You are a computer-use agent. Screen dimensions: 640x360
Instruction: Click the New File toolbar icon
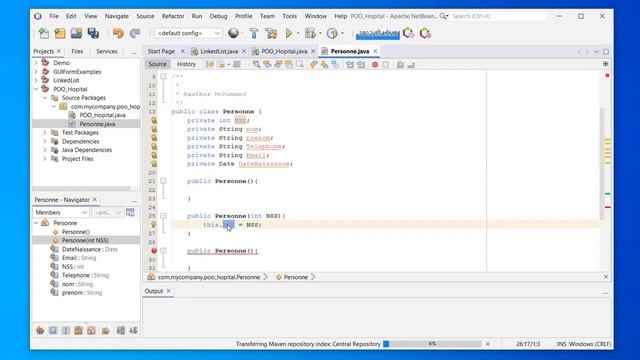44,33
